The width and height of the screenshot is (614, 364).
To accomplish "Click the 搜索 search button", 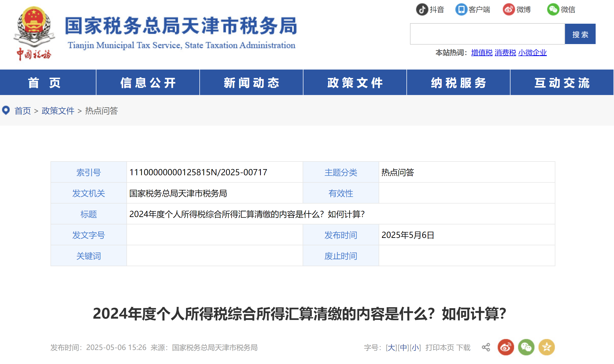I will pos(580,34).
